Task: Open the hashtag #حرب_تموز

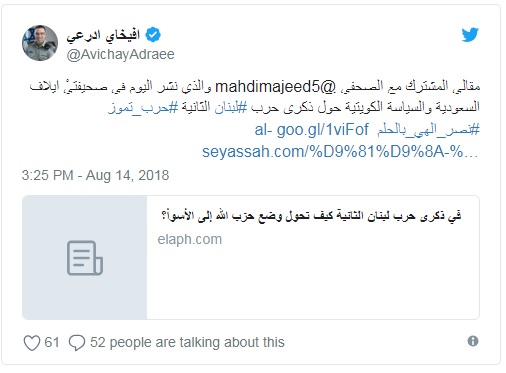Action: (x=143, y=108)
